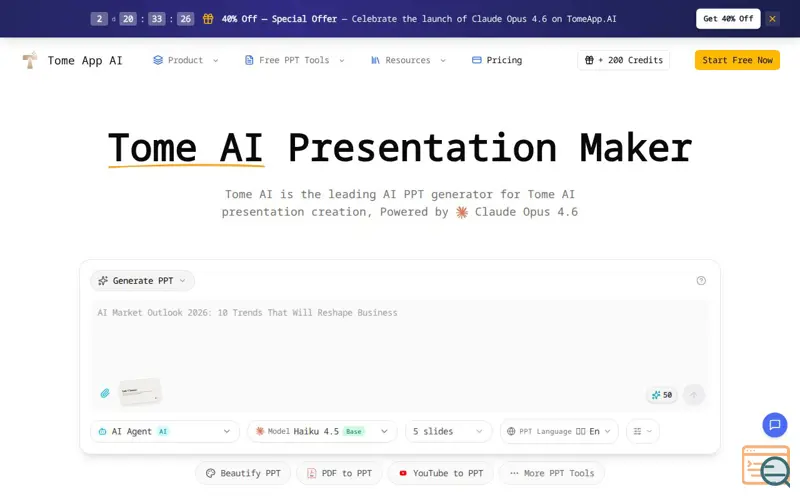Click the 50 credits cost badge
This screenshot has width=800, height=500.
pos(662,395)
